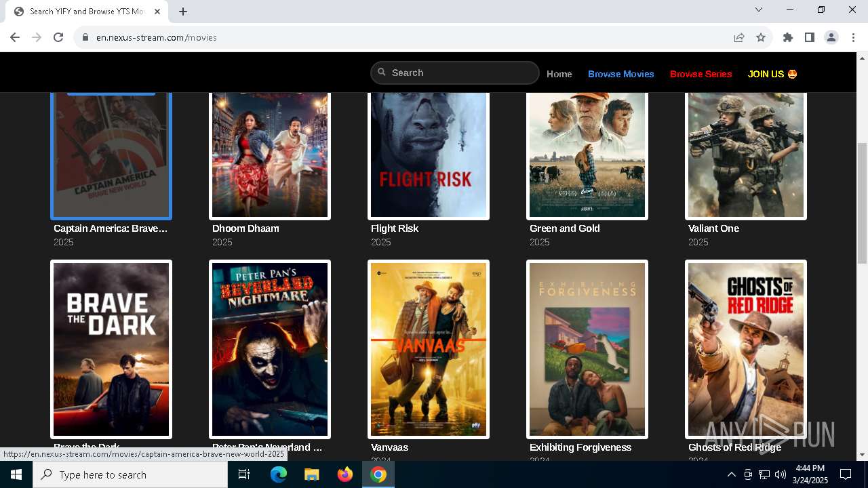Image resolution: width=868 pixels, height=488 pixels.
Task: Open the Browse Movies navigation link
Action: pyautogui.click(x=621, y=74)
